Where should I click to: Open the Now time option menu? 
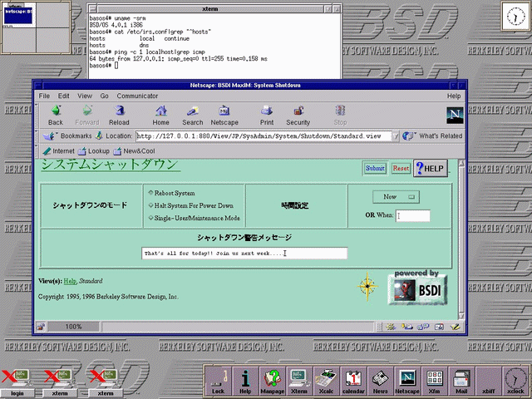click(396, 197)
